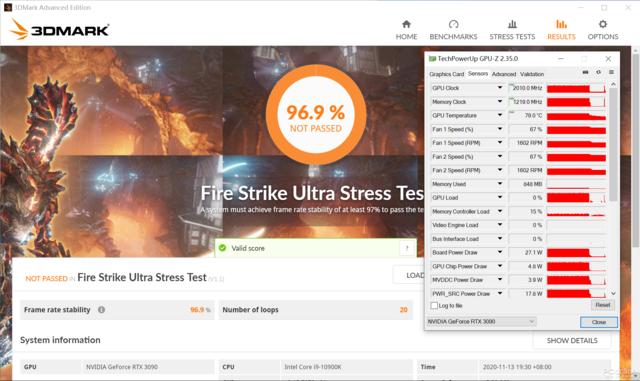Switch to the Graphics Card tab

pos(447,74)
